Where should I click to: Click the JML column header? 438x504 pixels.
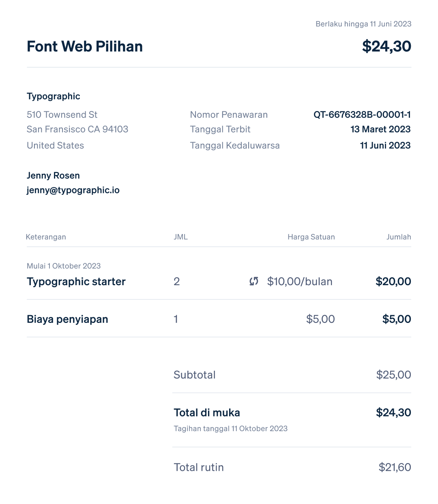(181, 237)
